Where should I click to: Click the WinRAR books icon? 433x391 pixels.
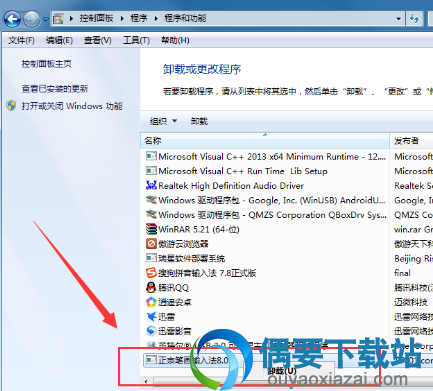pos(151,229)
